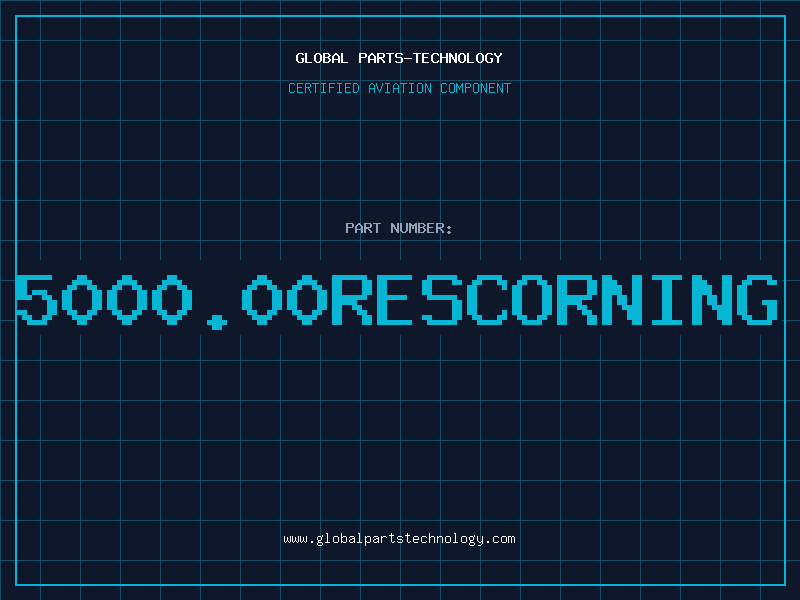The width and height of the screenshot is (800, 600).
Task: Click the 5000.00RESCORNING part number text
Action: click(x=396, y=301)
